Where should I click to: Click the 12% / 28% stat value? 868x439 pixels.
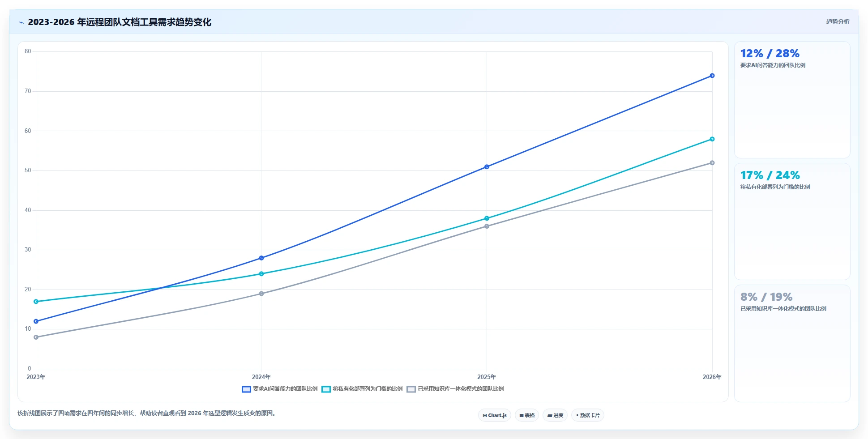[770, 54]
